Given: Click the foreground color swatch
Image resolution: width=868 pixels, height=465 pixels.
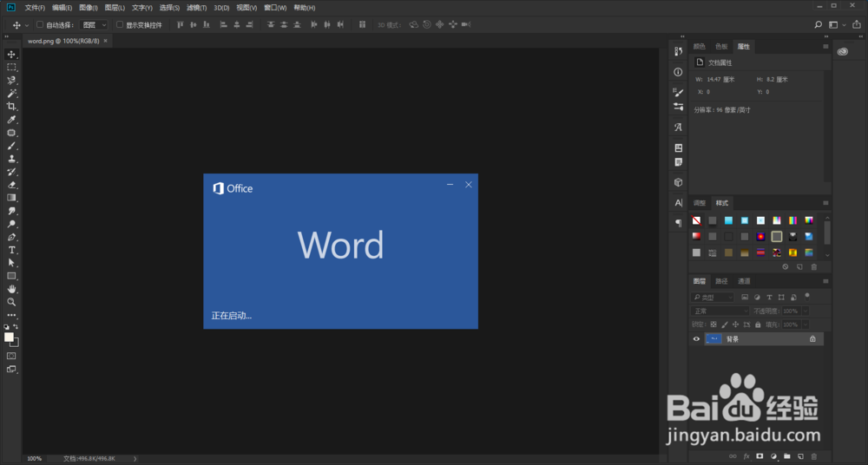Looking at the screenshot, I should 9,337.
